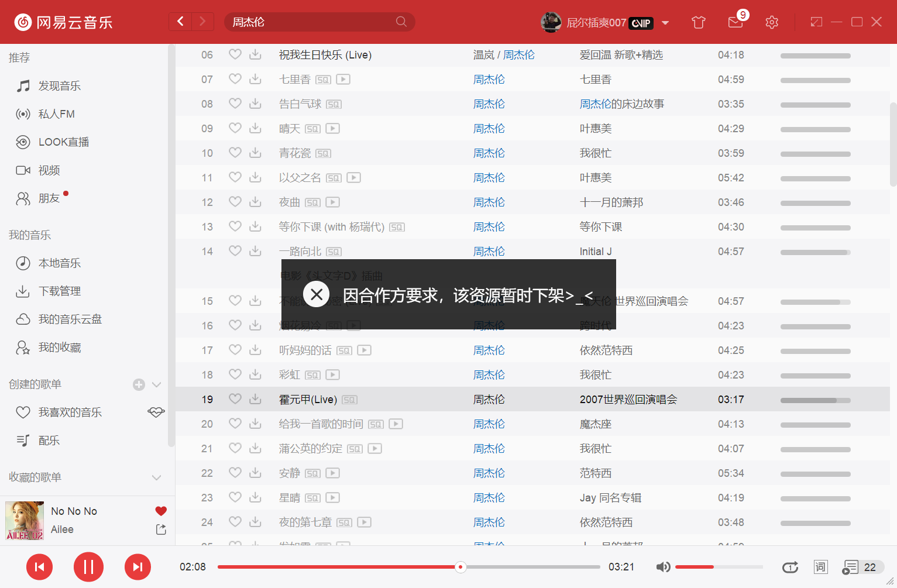Like the song 青花瓷
The height and width of the screenshot is (588, 897).
[x=235, y=152]
